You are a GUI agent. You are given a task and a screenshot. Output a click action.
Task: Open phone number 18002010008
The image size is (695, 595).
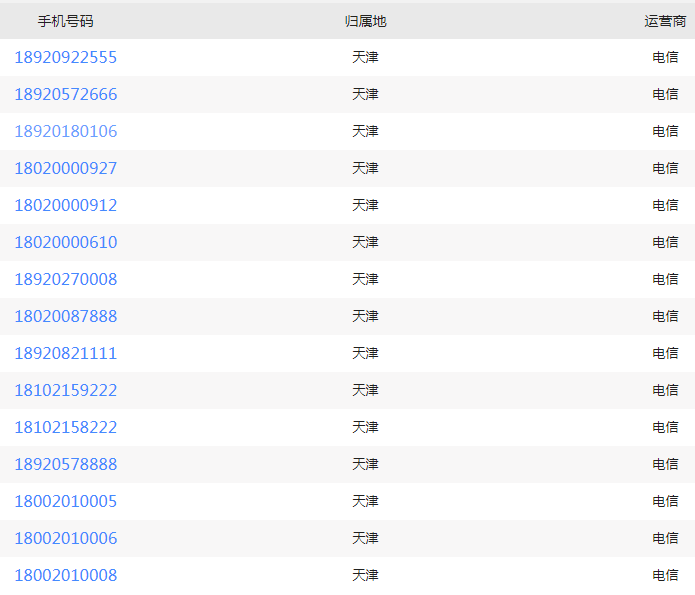point(66,575)
